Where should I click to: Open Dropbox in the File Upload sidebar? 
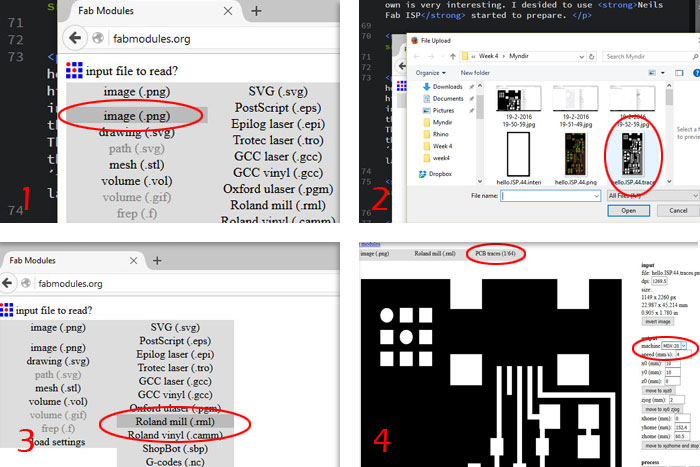click(x=440, y=174)
